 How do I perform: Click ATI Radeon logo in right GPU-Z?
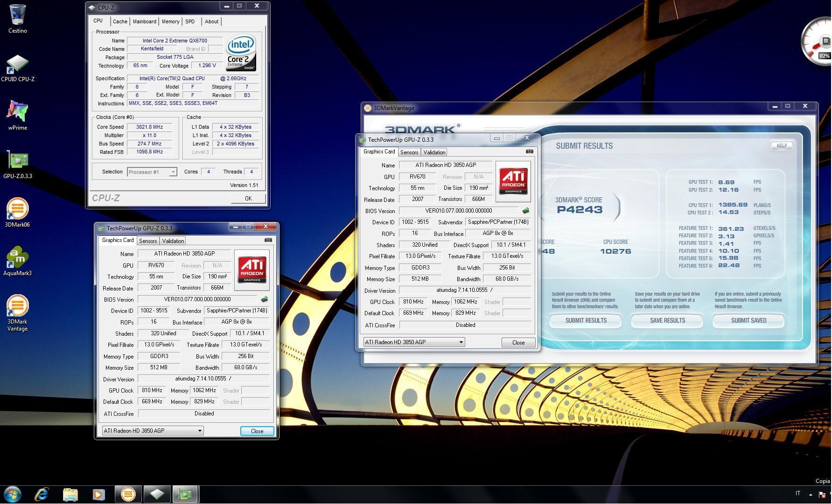click(513, 181)
